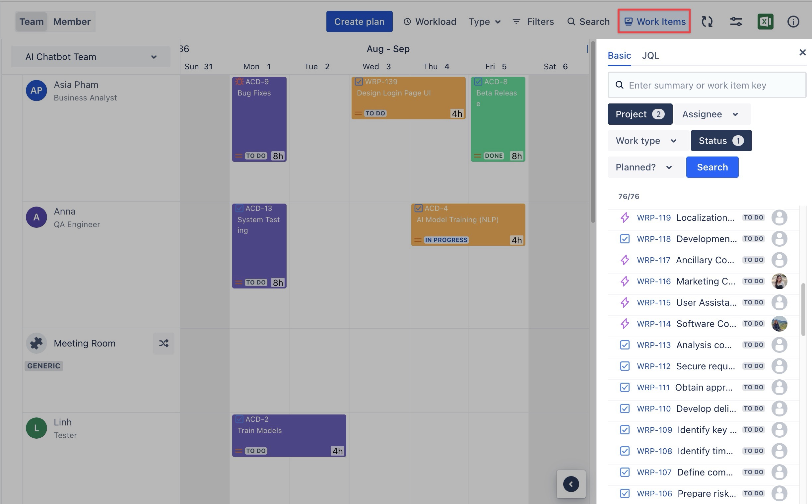Image resolution: width=812 pixels, height=504 pixels.
Task: Toggle the Workload display
Action: pos(430,22)
